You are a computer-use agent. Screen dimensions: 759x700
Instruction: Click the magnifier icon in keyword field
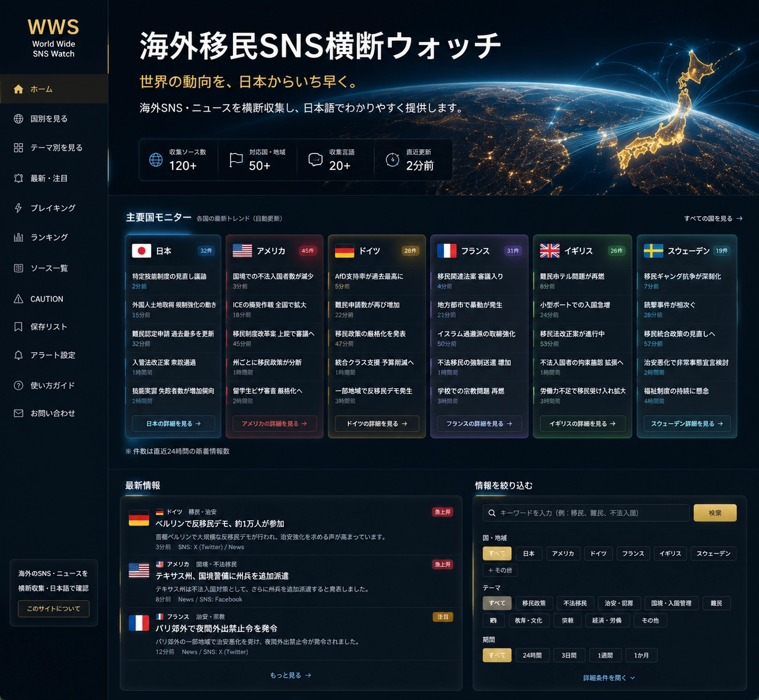click(x=492, y=513)
